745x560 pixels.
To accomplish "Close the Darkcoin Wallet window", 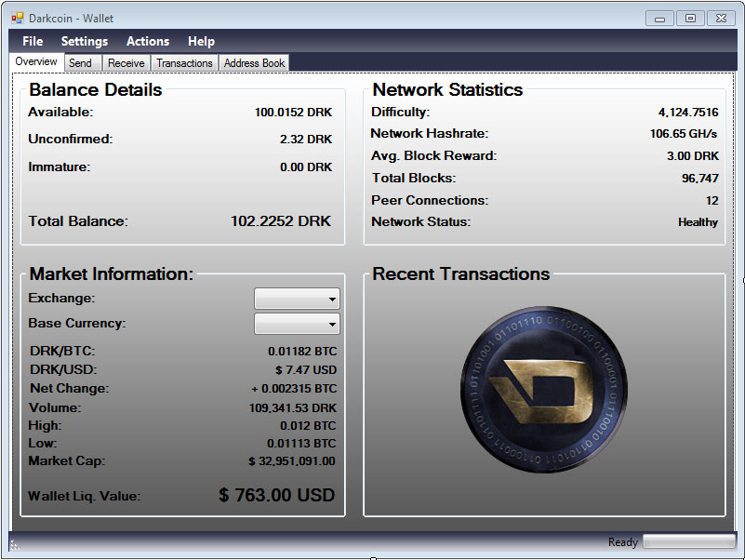I will click(x=721, y=19).
